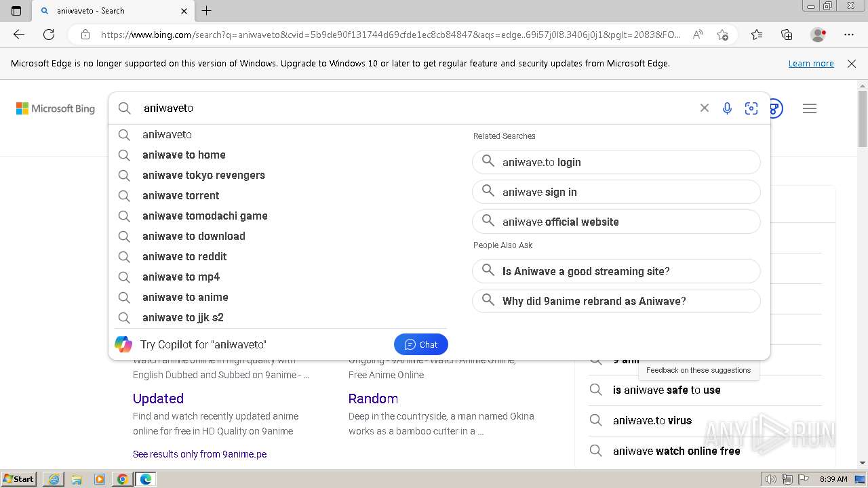Open the Microsoft Rewards icon
This screenshot has height=488, width=868.
[776, 108]
